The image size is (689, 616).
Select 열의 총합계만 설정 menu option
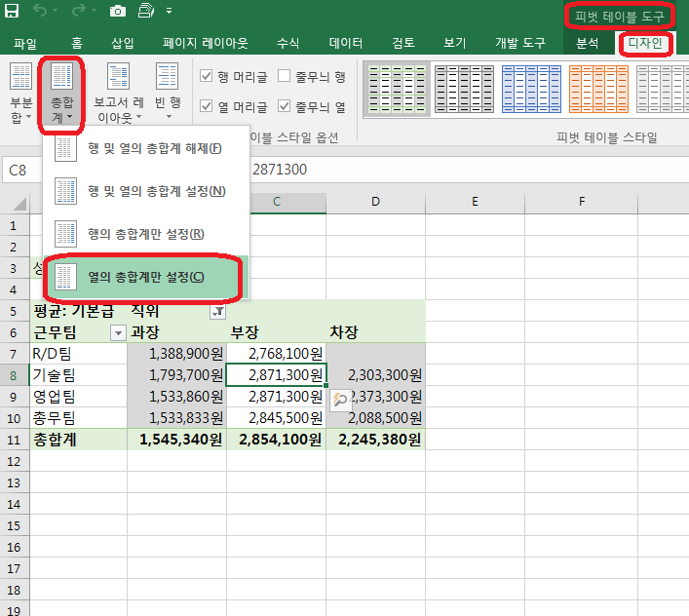pyautogui.click(x=146, y=278)
